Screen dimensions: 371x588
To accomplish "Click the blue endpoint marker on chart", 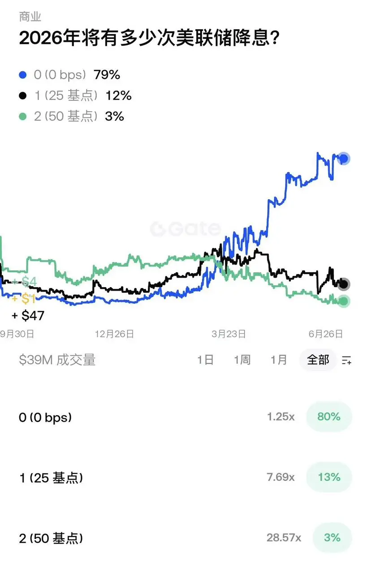I will click(x=344, y=158).
